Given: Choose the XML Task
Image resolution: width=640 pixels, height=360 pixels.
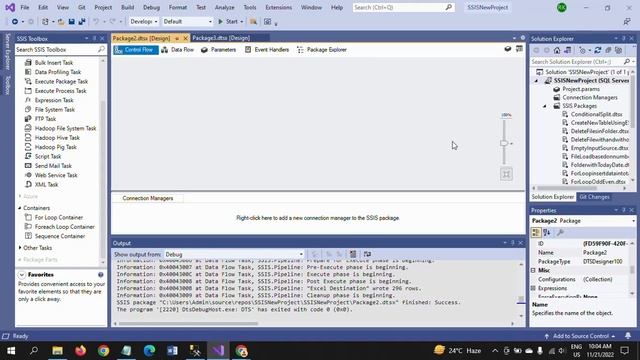Looking at the screenshot, I should (x=46, y=185).
